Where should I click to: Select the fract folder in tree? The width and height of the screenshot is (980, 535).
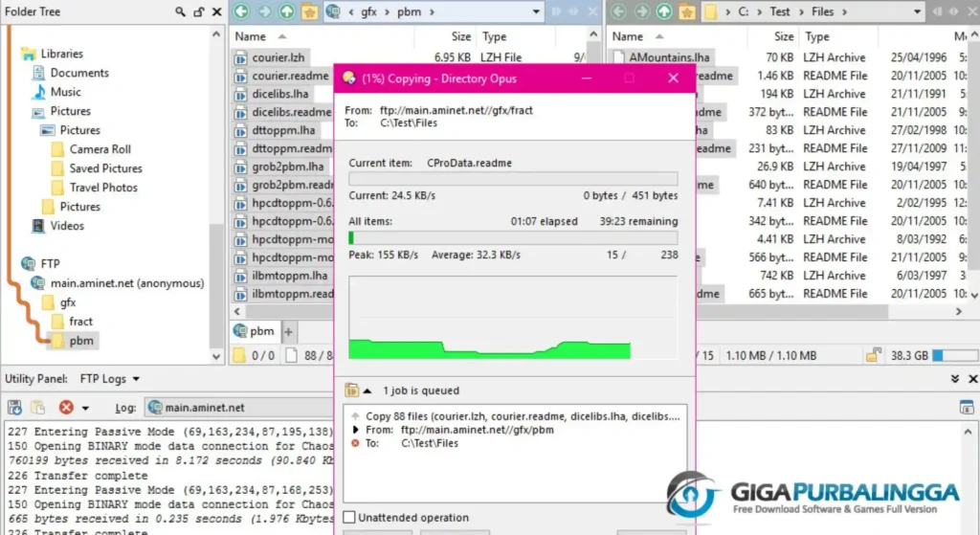coord(80,322)
